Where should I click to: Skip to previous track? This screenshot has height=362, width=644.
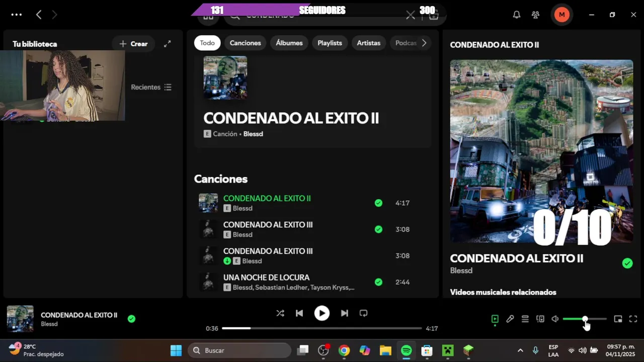tap(299, 313)
